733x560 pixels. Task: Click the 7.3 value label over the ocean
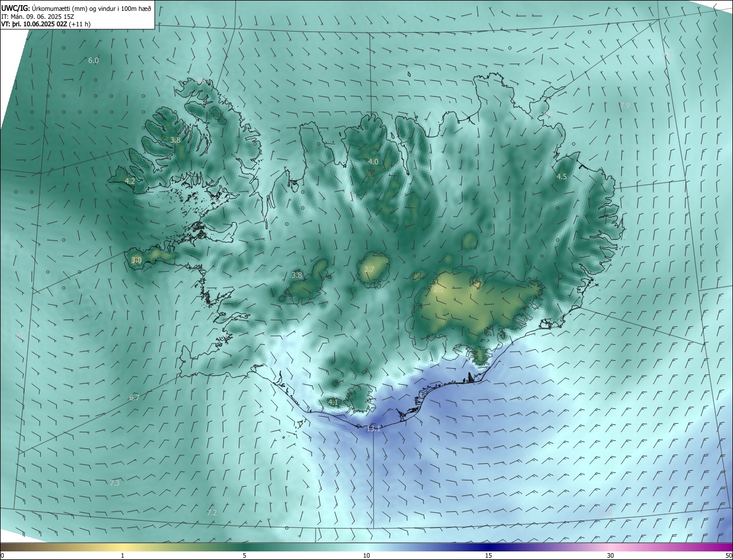point(115,483)
